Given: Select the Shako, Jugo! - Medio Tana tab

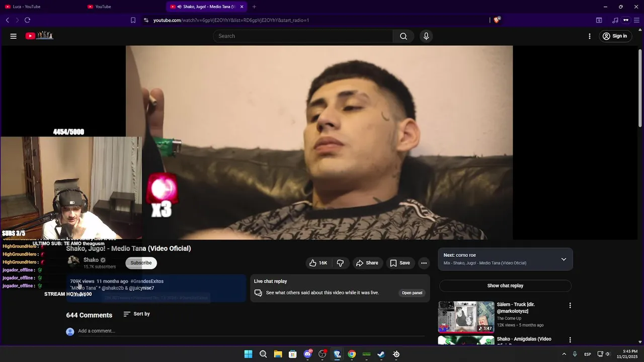Looking at the screenshot, I should 206,7.
